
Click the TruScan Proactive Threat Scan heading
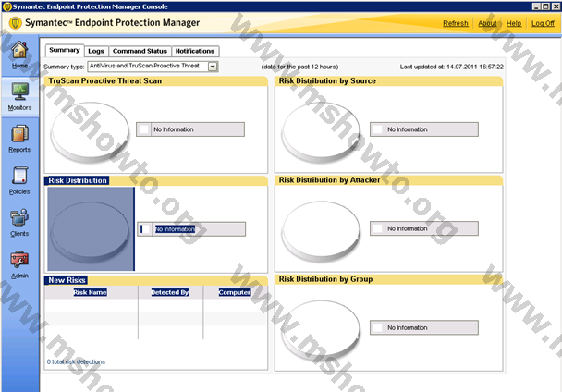pos(105,81)
